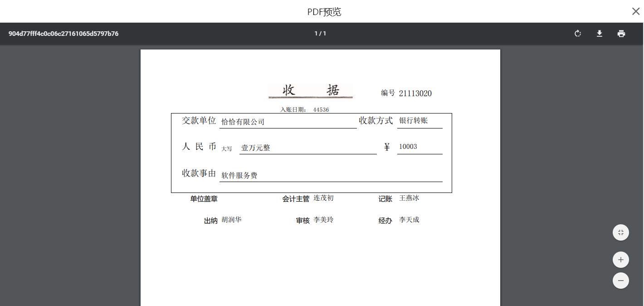644x306 pixels.
Task: Click the payment method 银行转账
Action: [x=413, y=120]
